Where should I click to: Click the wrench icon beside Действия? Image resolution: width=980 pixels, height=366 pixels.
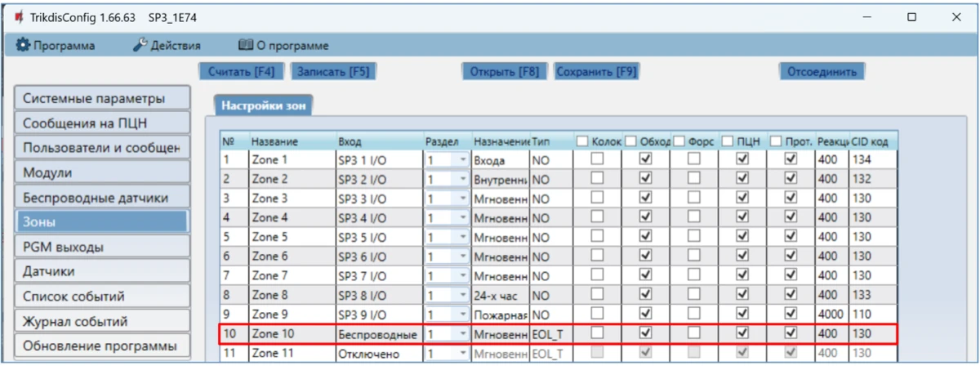[140, 46]
